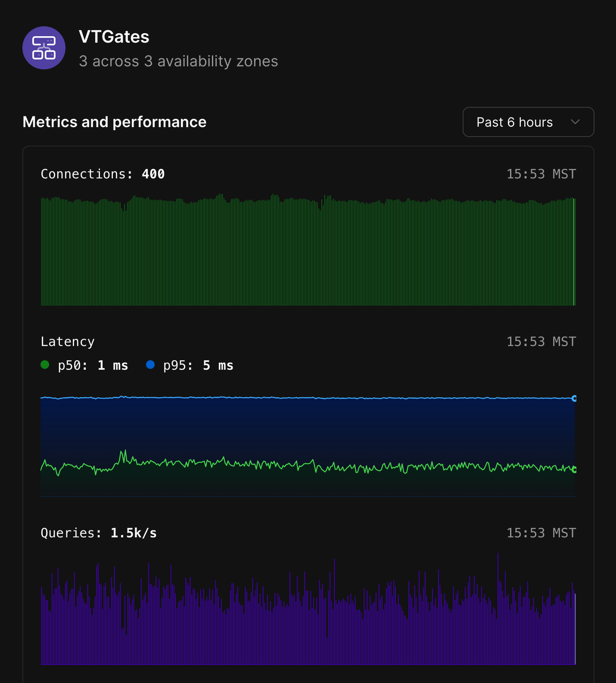
Task: Click the Latency label
Action: pos(68,341)
